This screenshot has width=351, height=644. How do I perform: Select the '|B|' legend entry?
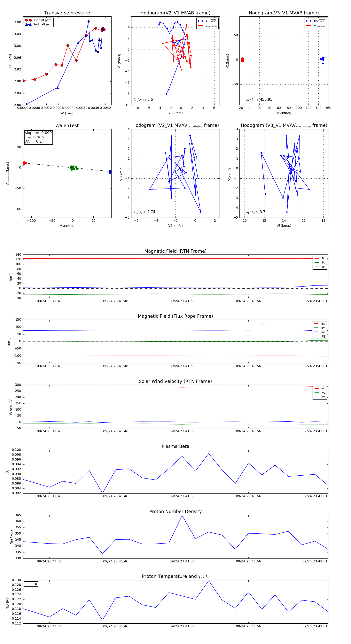(x=320, y=336)
